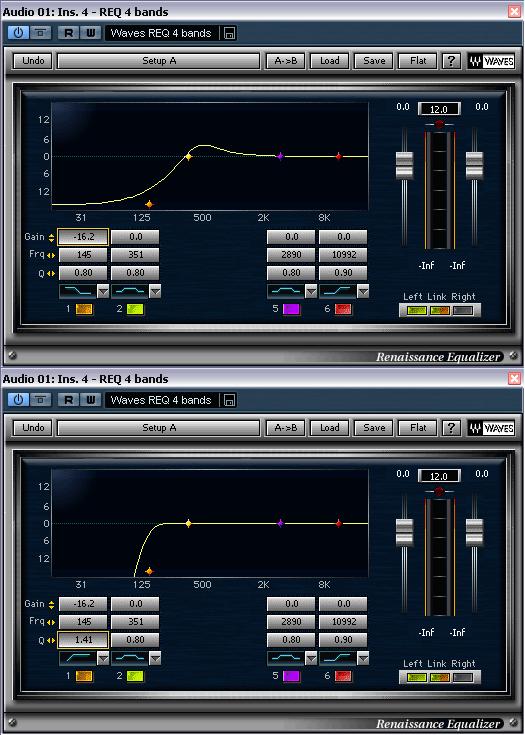This screenshot has height=735, width=525.
Task: Click the icon beside the power button, lower window
Action: (x=41, y=400)
